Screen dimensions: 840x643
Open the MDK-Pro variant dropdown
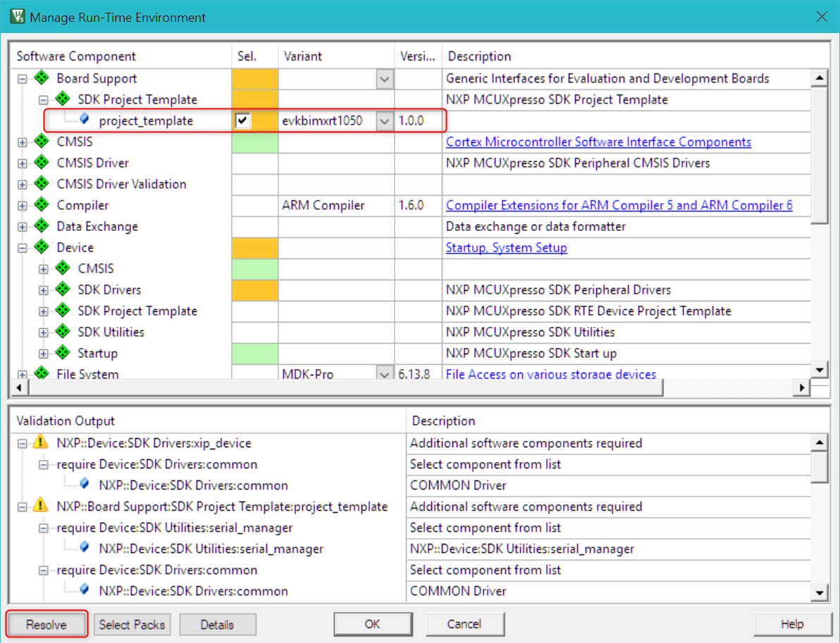(x=384, y=373)
